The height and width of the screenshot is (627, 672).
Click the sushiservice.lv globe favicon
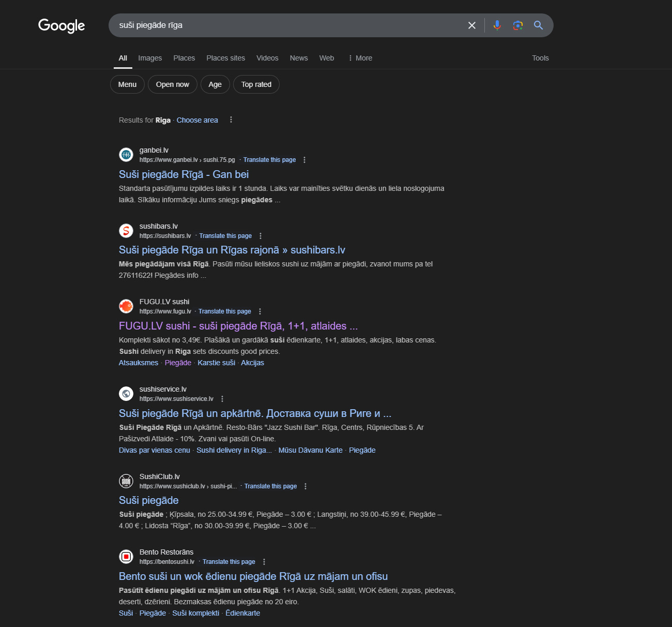click(126, 393)
